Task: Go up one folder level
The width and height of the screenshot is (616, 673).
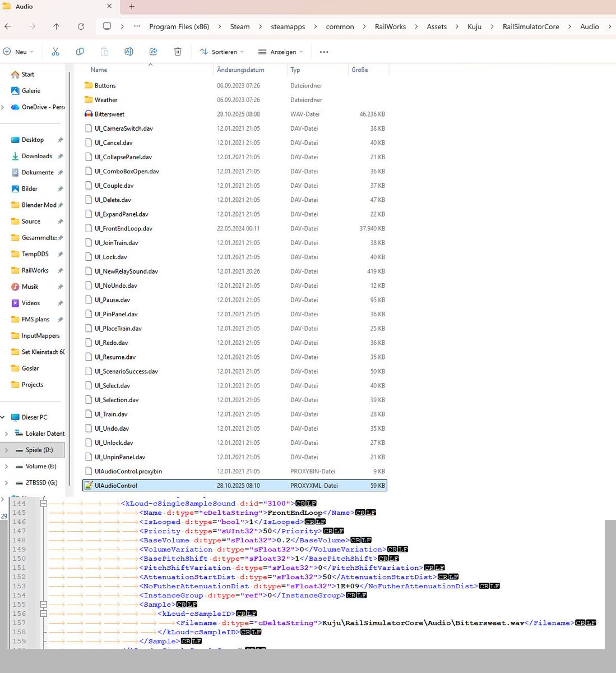Action: tap(56, 26)
